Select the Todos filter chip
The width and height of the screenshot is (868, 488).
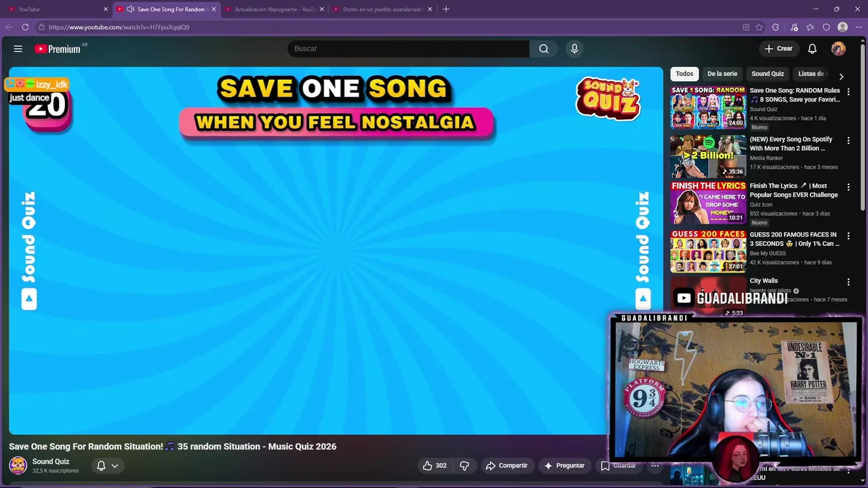(x=684, y=74)
